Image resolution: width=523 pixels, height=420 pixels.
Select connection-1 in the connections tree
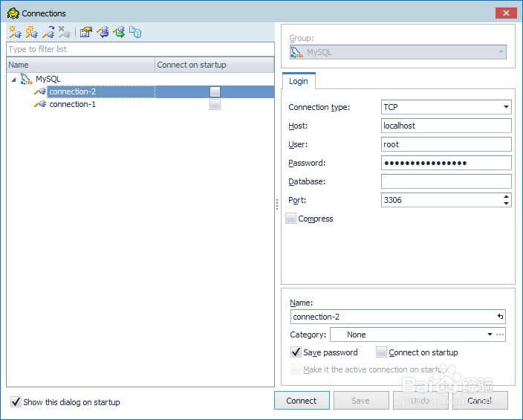72,104
